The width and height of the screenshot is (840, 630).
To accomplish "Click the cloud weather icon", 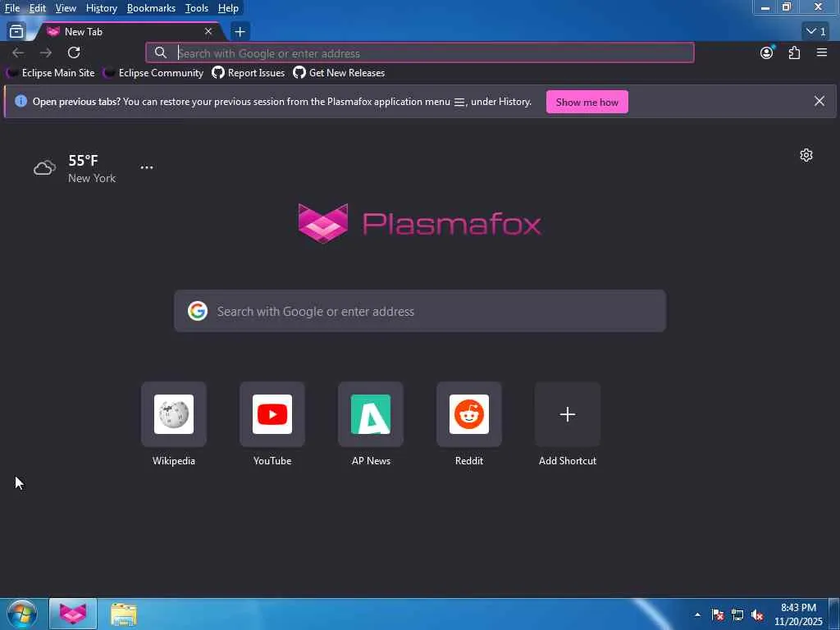I will click(44, 167).
